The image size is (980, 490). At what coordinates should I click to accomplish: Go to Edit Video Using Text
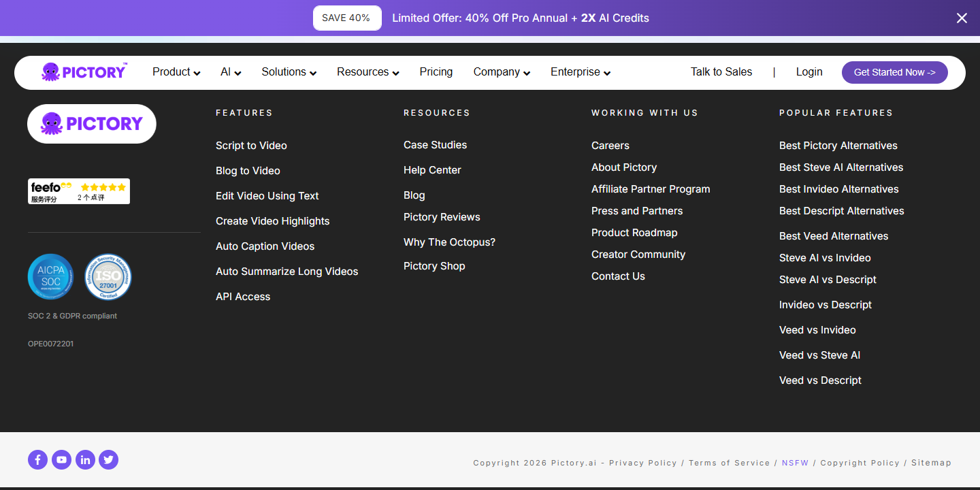[x=267, y=196]
